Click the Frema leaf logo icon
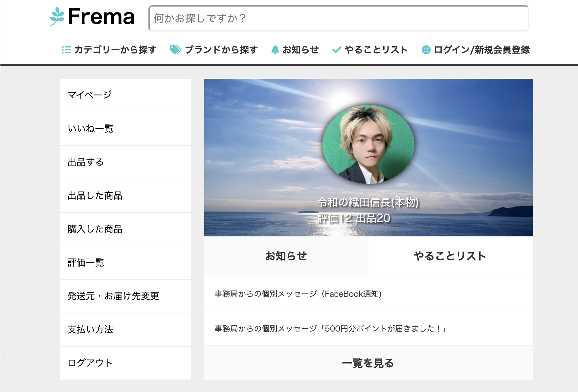Image resolution: width=578 pixels, height=392 pixels. (x=57, y=16)
